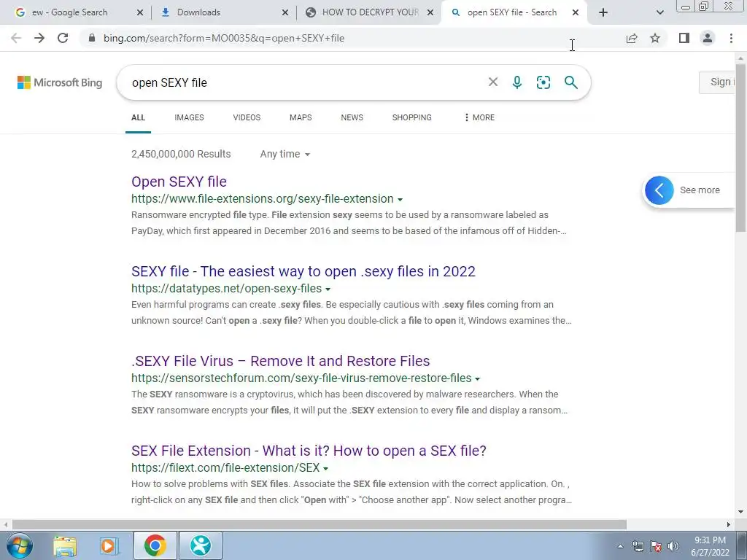The width and height of the screenshot is (747, 560).
Task: Add a new browser tab
Action: [x=603, y=12]
